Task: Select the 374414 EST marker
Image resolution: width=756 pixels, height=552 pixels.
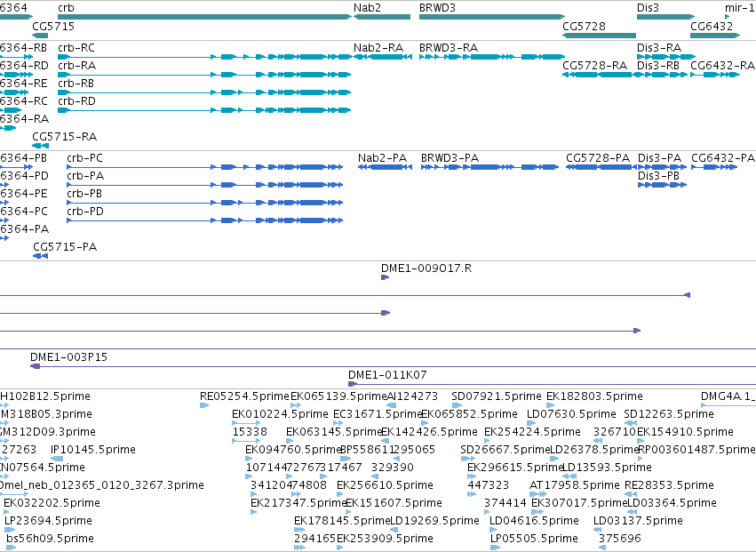Action: (x=488, y=512)
